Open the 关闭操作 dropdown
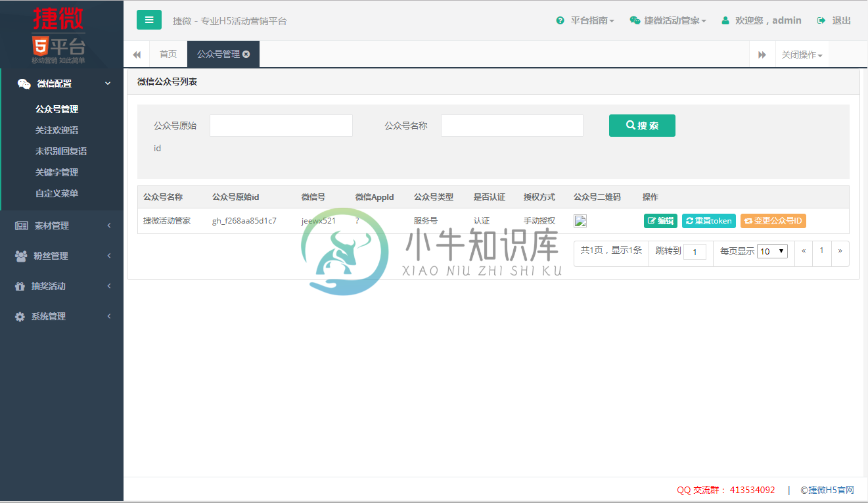Screen dimensions: 868x503 coord(802,55)
